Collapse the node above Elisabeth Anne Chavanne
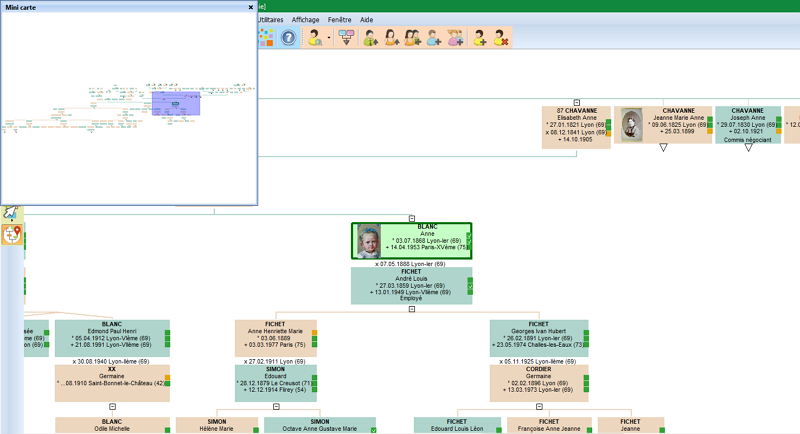 (577, 103)
